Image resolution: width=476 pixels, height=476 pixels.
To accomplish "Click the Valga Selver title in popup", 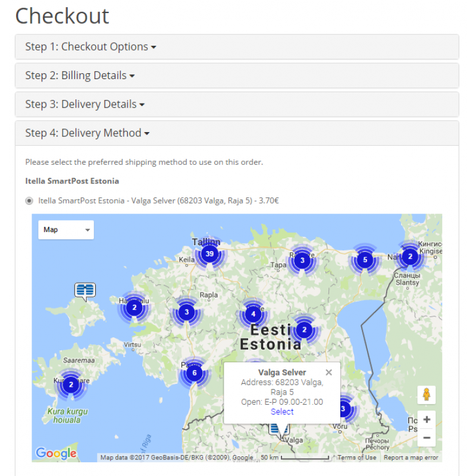I will click(x=282, y=372).
